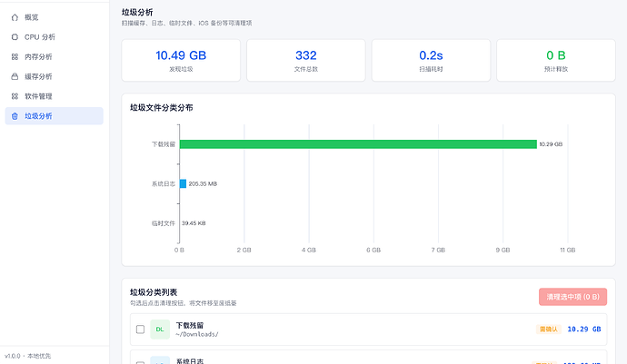Click the 软件管理 apps icon

click(x=15, y=96)
